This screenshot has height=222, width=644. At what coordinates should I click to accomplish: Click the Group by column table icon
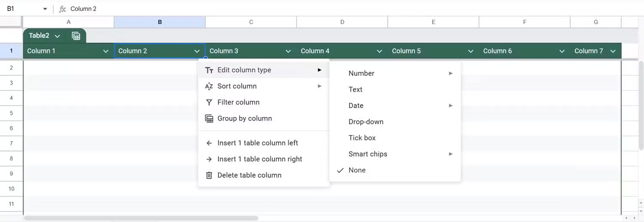click(209, 119)
